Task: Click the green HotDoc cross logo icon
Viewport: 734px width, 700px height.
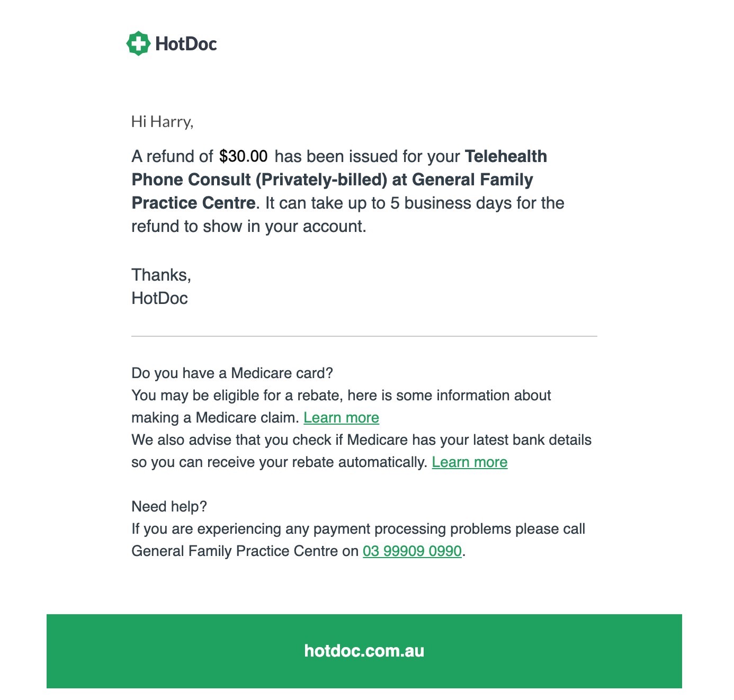Action: coord(138,43)
